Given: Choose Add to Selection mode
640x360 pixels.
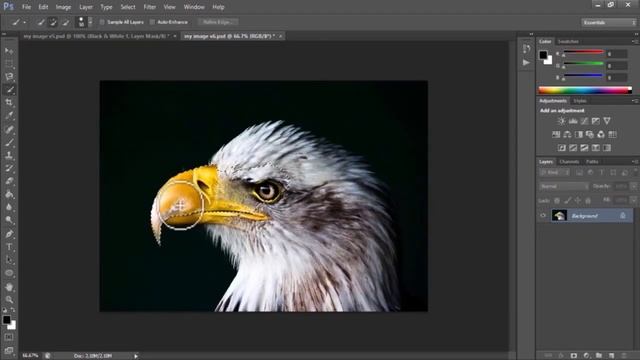Looking at the screenshot, I should pos(53,22).
